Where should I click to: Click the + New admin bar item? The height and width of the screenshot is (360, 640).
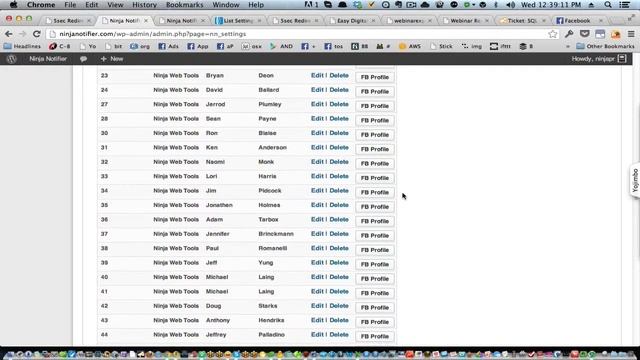pos(112,59)
